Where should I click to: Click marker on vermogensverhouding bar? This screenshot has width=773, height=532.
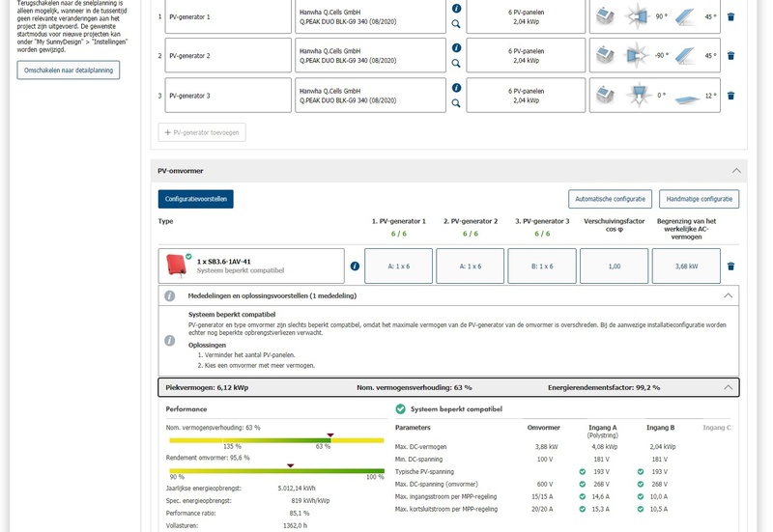pos(330,434)
